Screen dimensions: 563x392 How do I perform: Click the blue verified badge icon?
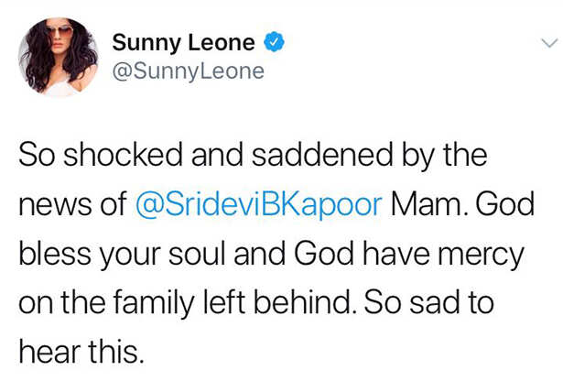(x=275, y=42)
